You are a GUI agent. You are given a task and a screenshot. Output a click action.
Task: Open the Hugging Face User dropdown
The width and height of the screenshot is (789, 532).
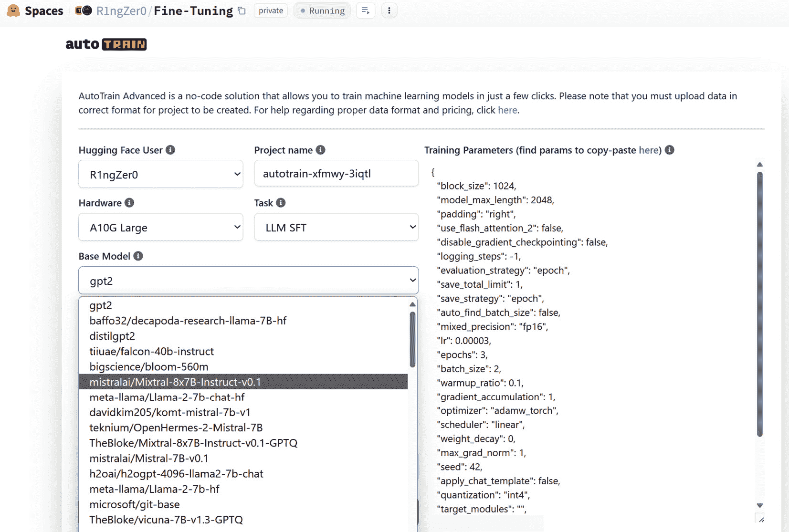(161, 174)
